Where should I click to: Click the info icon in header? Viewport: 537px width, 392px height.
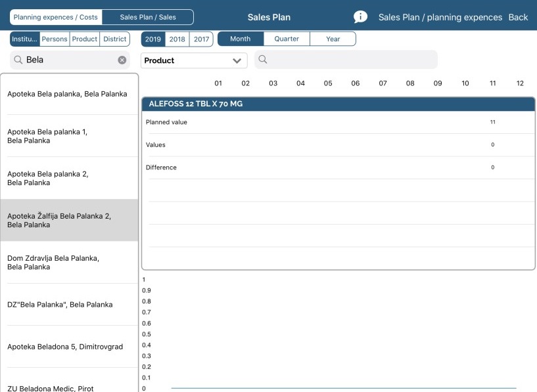pyautogui.click(x=360, y=17)
